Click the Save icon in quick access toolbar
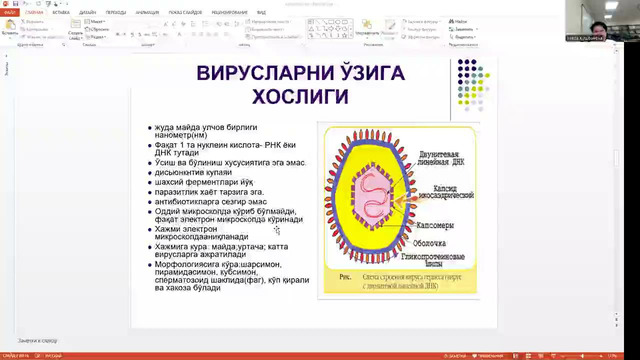Viewport: 640px width, 360px height. pos(15,4)
